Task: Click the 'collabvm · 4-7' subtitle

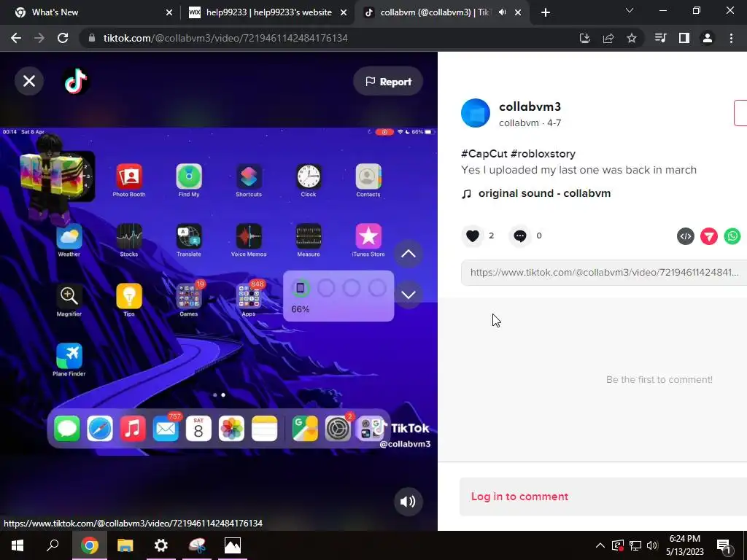Action: [x=530, y=122]
